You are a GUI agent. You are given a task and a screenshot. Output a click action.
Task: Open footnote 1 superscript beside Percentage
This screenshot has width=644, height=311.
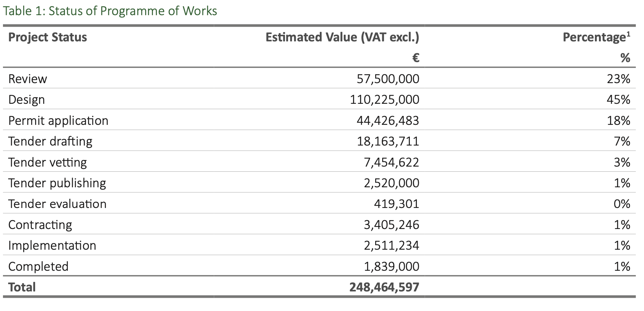click(628, 34)
